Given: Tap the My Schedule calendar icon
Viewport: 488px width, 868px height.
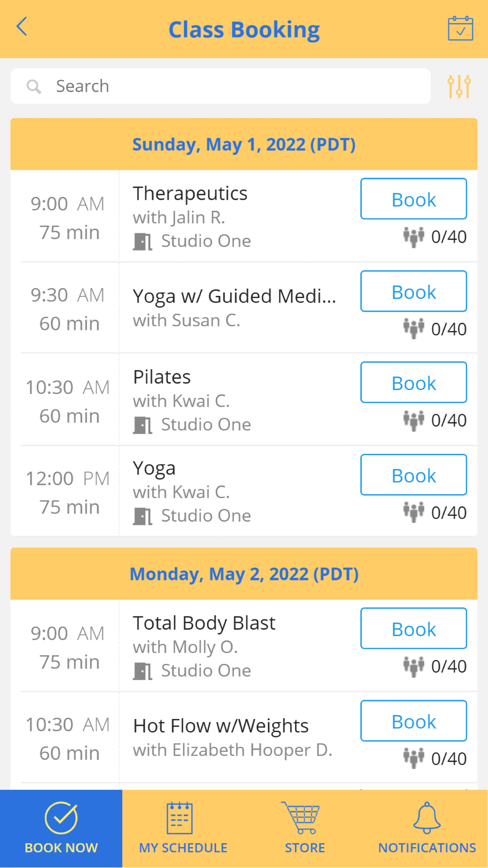Looking at the screenshot, I should 180,818.
